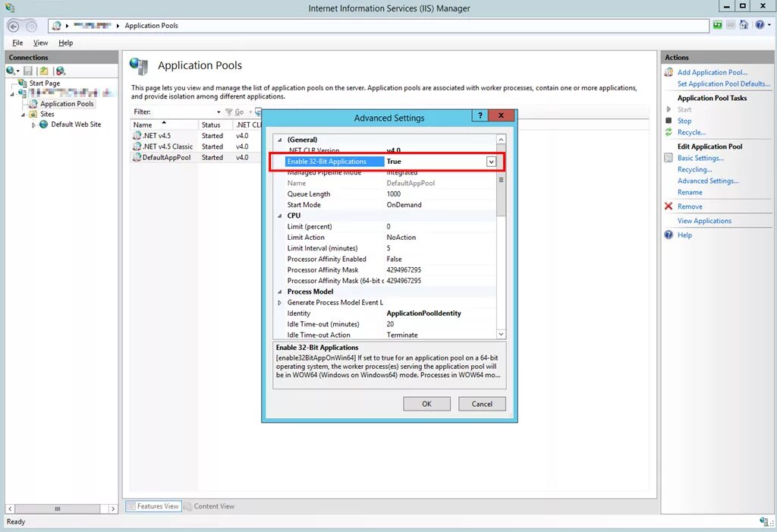777x532 pixels.
Task: Expand Generate Process Model Event Log entry
Action: point(279,303)
